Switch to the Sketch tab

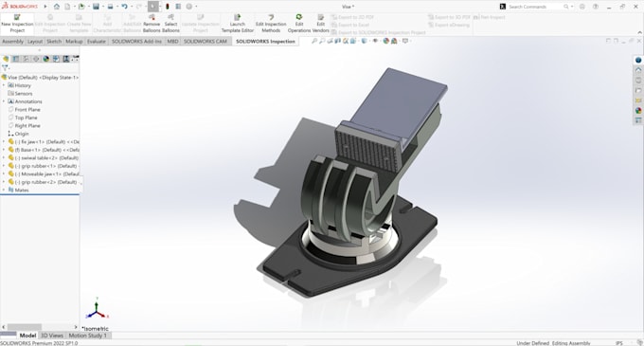54,42
